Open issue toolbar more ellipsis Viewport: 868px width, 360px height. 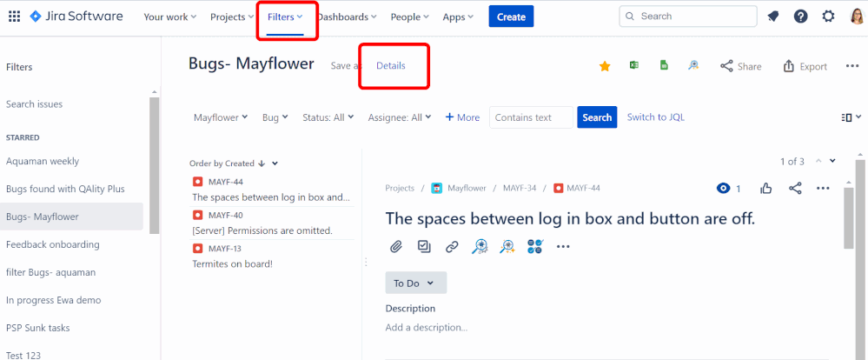coord(563,246)
